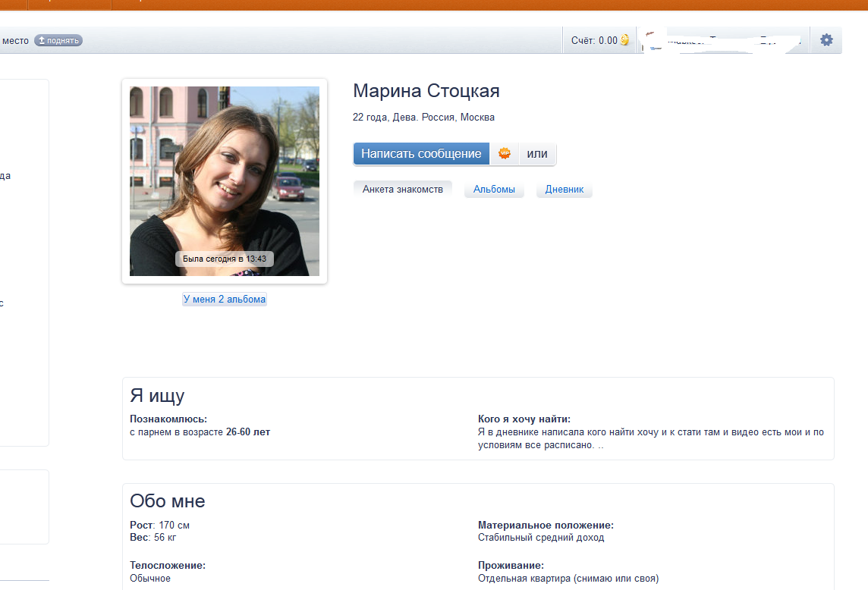Click the "Я ищу" section heading
Image resolution: width=868 pixels, height=590 pixels.
(157, 396)
